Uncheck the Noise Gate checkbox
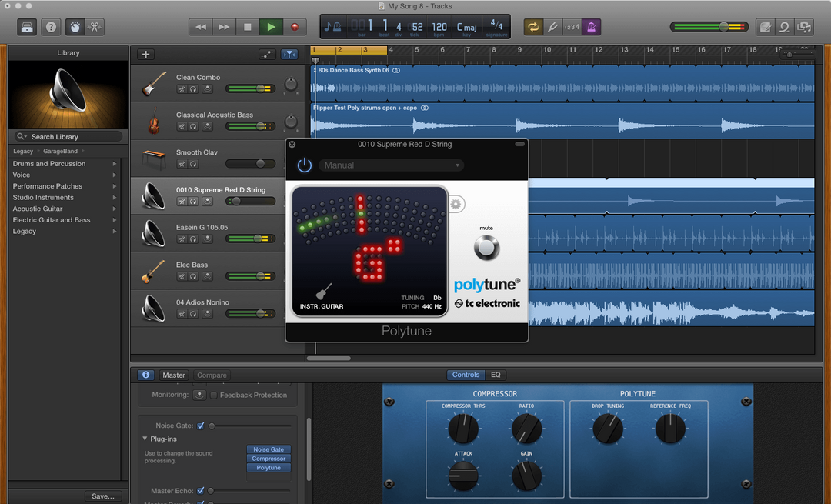Viewport: 831px width, 504px height. coord(200,426)
